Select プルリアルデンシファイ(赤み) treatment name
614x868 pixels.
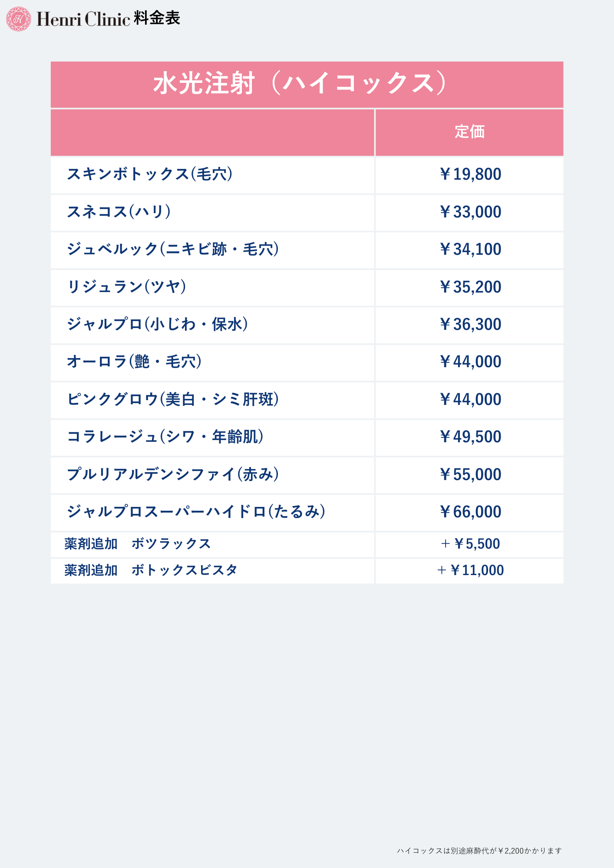(172, 474)
